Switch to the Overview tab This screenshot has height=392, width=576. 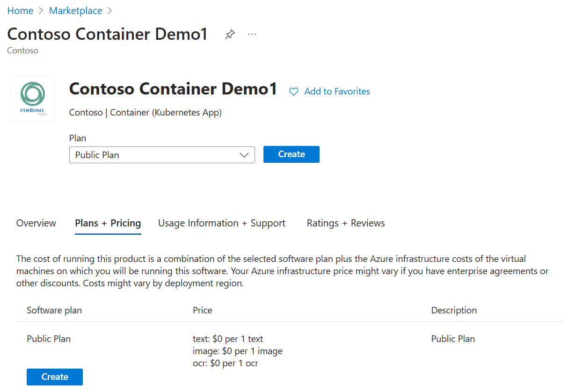tap(36, 223)
